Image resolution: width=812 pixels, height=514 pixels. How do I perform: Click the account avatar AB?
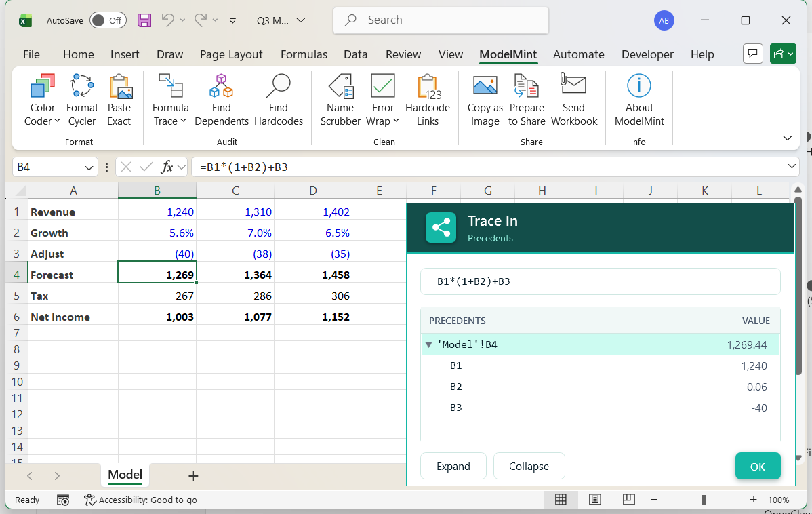tap(664, 21)
